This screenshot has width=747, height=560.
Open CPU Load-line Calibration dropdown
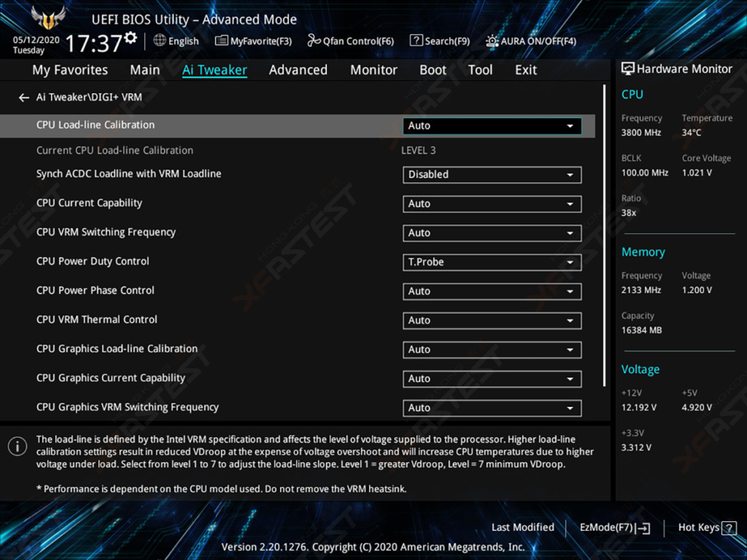[492, 125]
